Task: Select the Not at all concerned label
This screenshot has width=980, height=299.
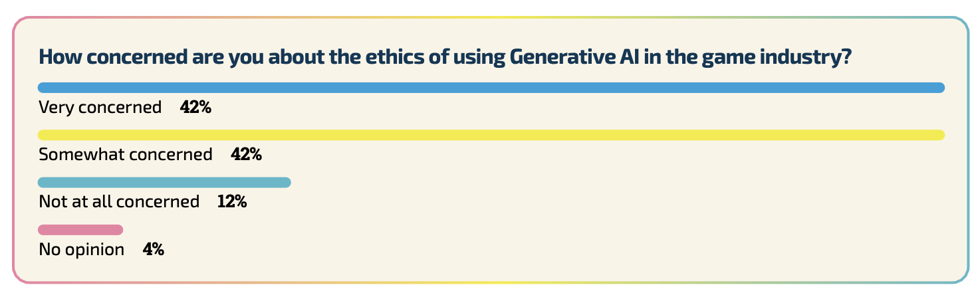Action: [x=119, y=202]
